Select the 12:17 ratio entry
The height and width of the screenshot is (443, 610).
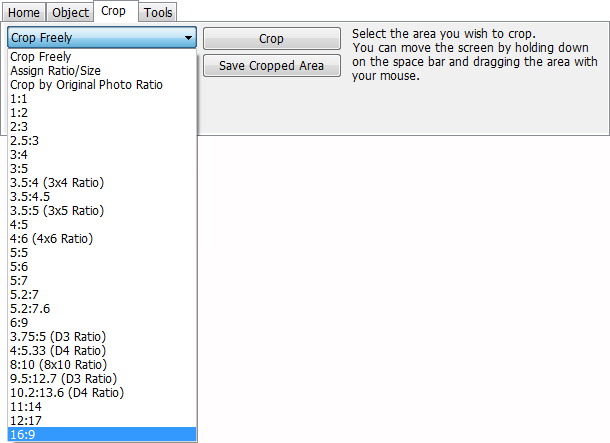102,420
